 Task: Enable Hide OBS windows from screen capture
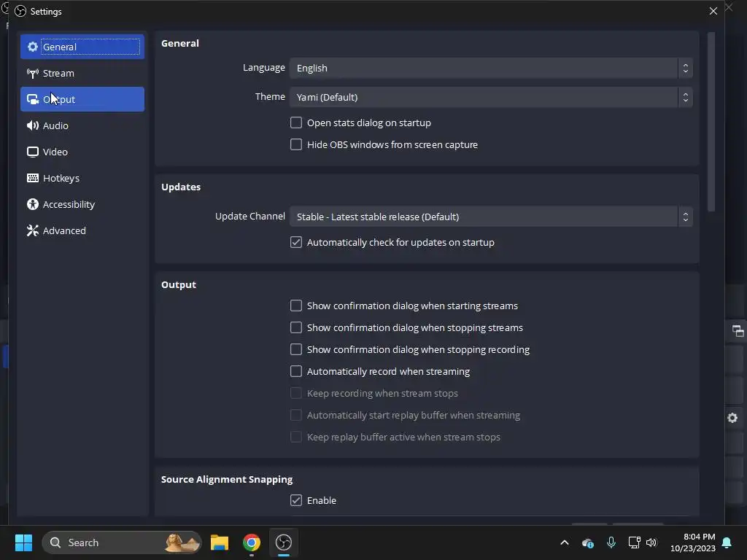point(296,144)
